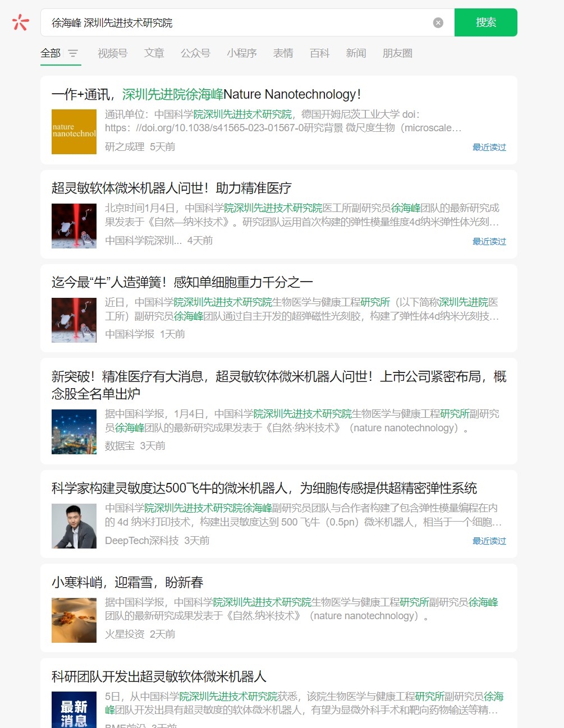Open article 科学家构建灵敏度达500飞牛的微米机器人
The height and width of the screenshot is (728, 564).
coord(264,488)
